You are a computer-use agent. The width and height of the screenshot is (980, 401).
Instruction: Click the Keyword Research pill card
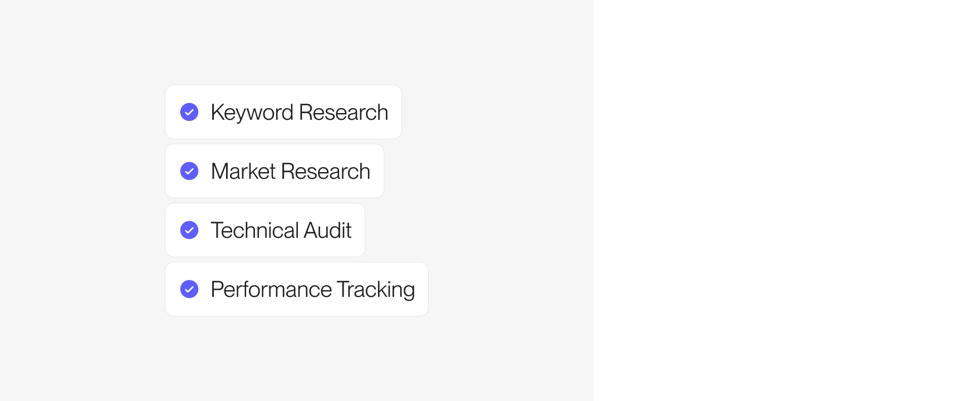(x=283, y=112)
